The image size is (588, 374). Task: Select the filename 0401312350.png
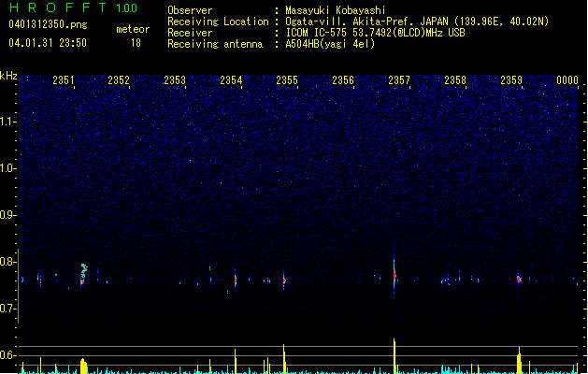[48, 24]
